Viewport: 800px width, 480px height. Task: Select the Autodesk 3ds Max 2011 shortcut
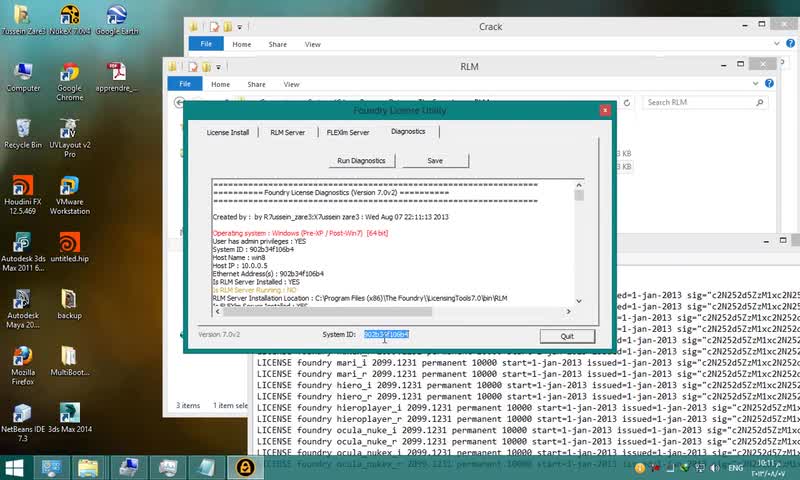point(23,251)
